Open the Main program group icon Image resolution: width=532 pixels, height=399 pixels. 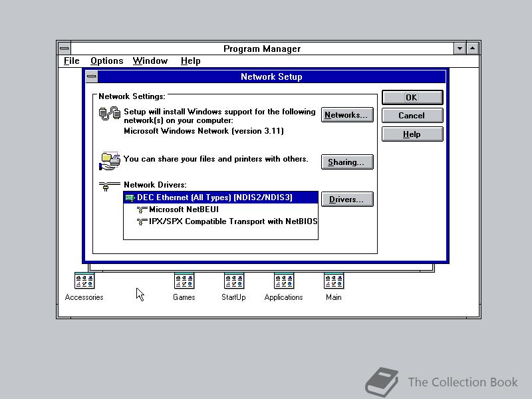[334, 281]
